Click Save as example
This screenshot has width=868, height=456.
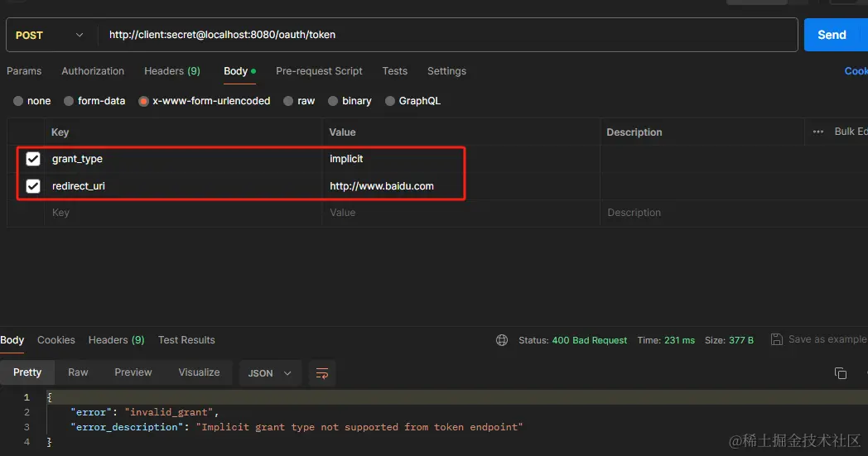pos(819,339)
